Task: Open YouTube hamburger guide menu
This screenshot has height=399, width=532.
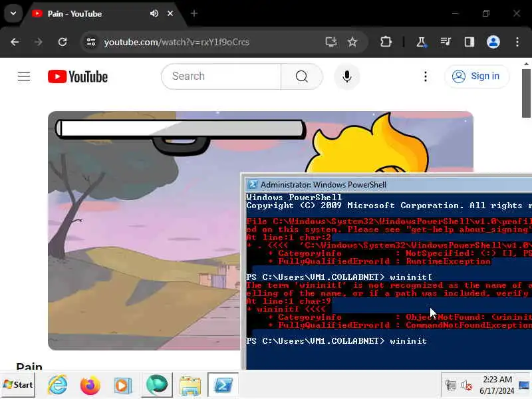Action: tap(24, 76)
